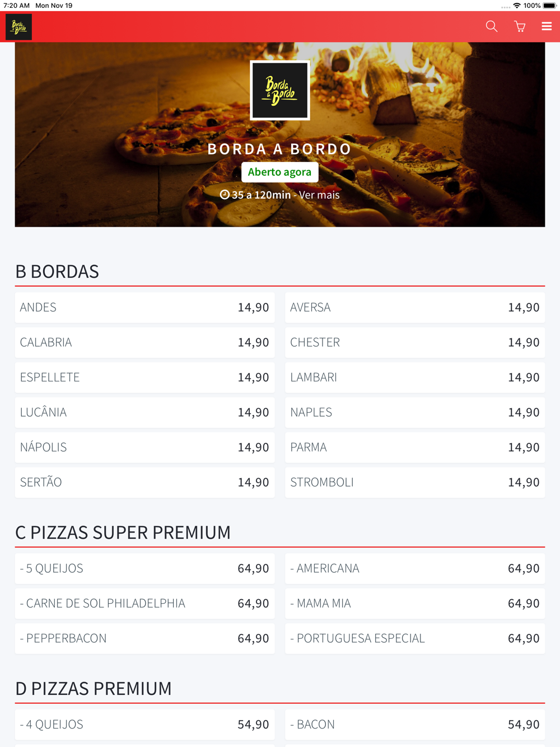Select the PORTUGUESA ESPECIAL pizza
The image size is (560, 747).
click(x=415, y=638)
